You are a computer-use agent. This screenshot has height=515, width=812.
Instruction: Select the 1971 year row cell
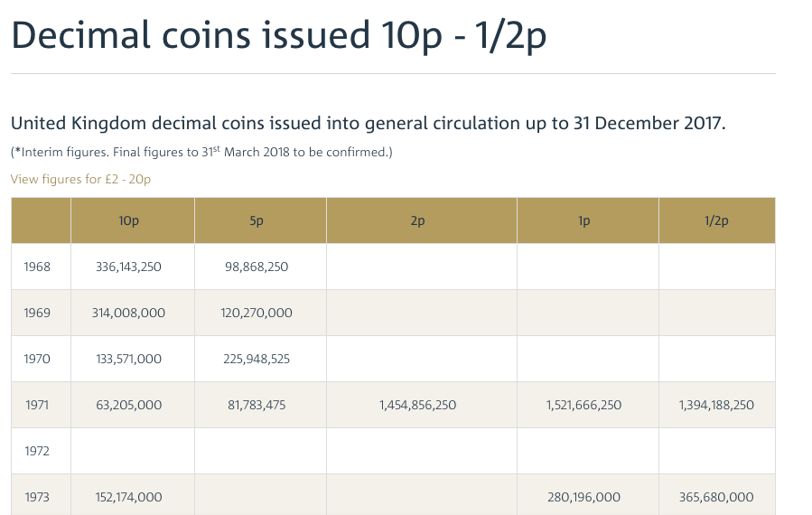pos(37,405)
